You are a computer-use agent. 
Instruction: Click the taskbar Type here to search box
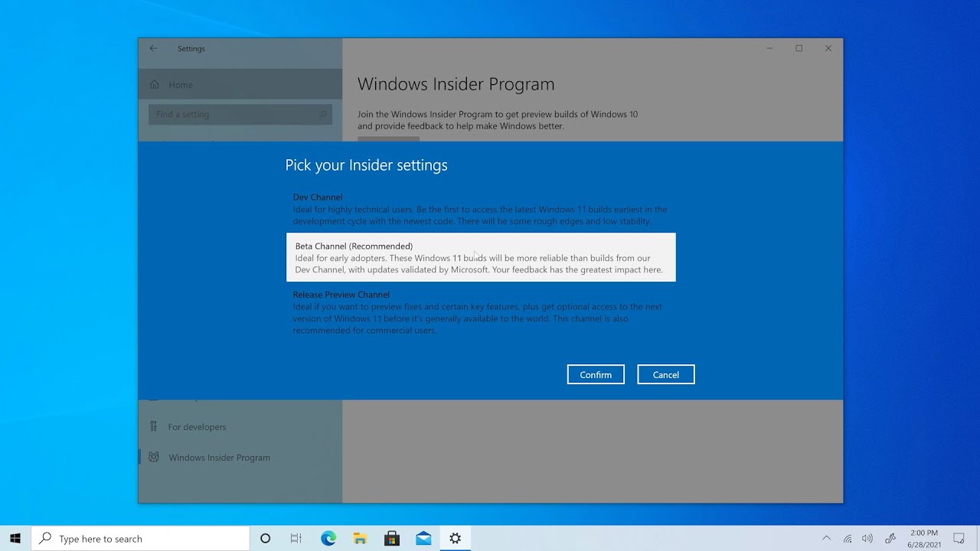pyautogui.click(x=140, y=539)
